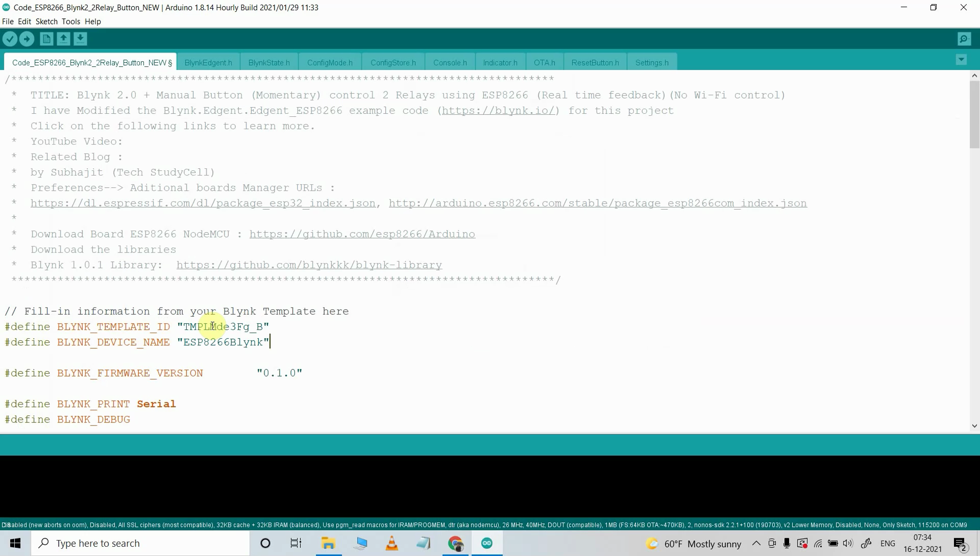This screenshot has height=556, width=980.
Task: Show hidden system tray icons chevron
Action: 756,543
